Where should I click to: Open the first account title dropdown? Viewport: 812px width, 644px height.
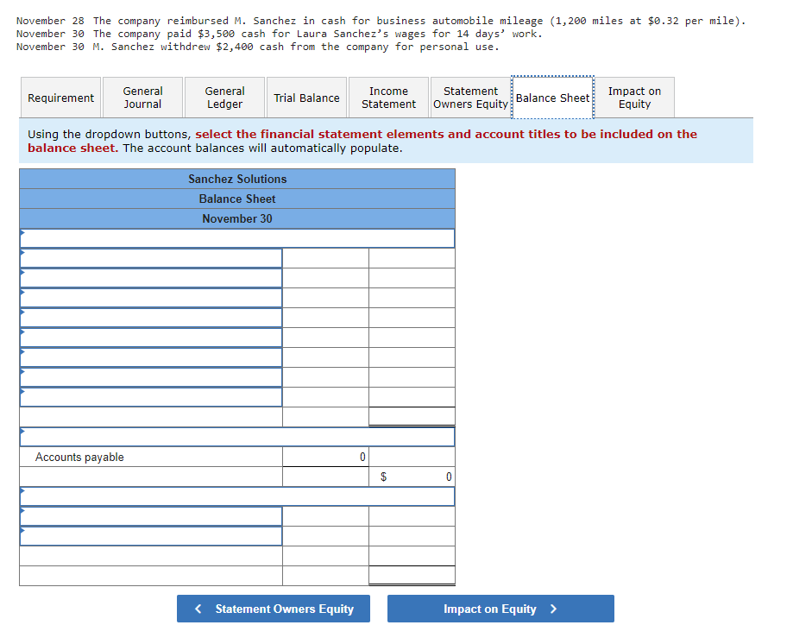pos(151,258)
